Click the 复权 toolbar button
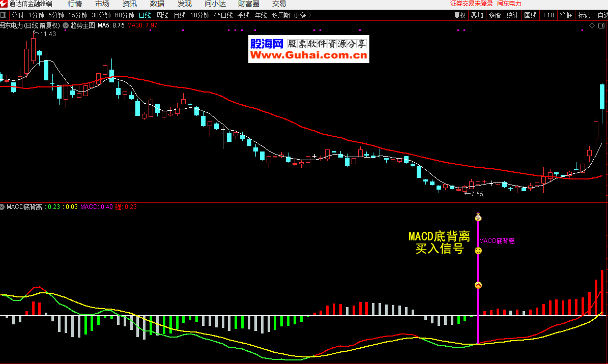 click(459, 16)
